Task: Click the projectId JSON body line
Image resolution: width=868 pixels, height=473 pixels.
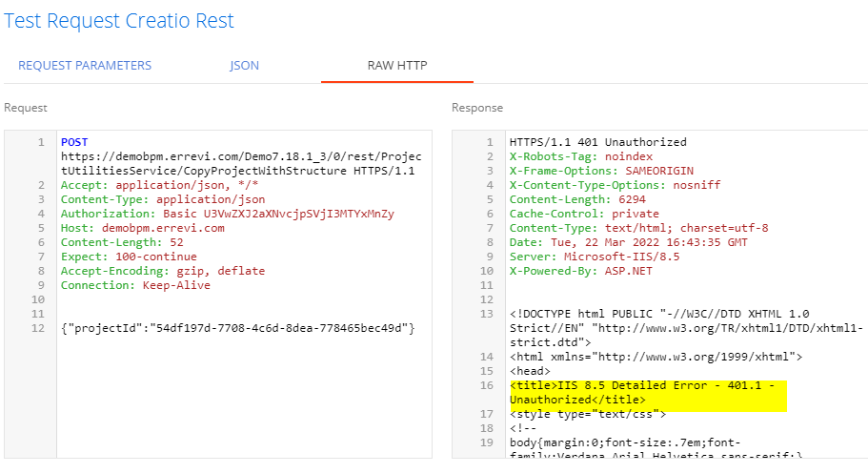Action: coord(237,328)
